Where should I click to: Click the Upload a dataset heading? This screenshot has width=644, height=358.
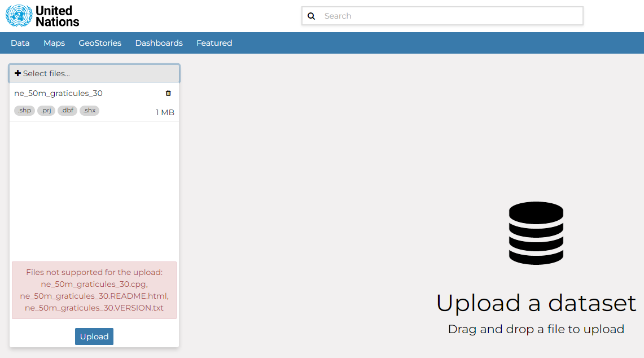(x=536, y=303)
